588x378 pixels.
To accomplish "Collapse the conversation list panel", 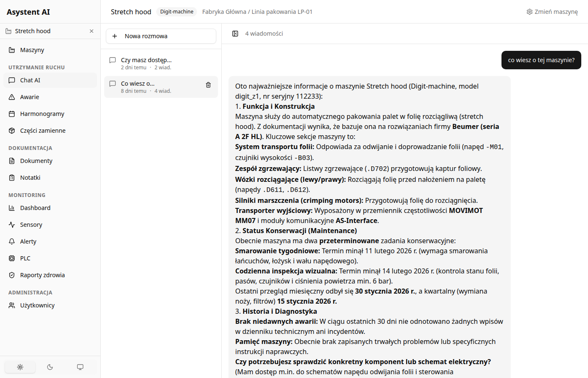I will click(x=235, y=34).
